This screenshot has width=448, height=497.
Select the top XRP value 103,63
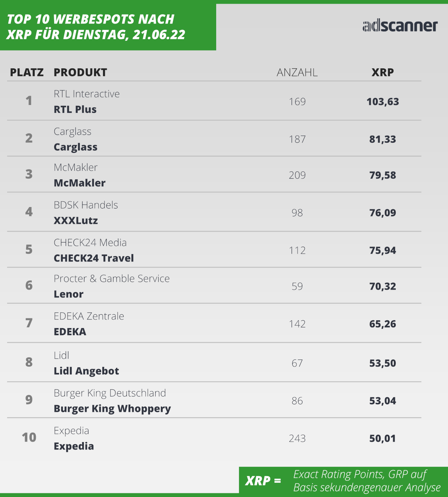click(x=383, y=102)
